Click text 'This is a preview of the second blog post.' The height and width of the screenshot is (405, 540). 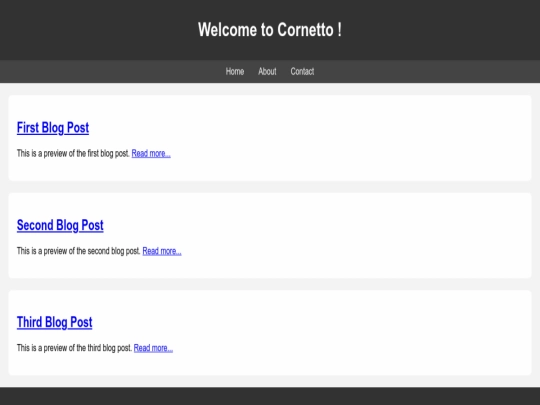pos(79,251)
